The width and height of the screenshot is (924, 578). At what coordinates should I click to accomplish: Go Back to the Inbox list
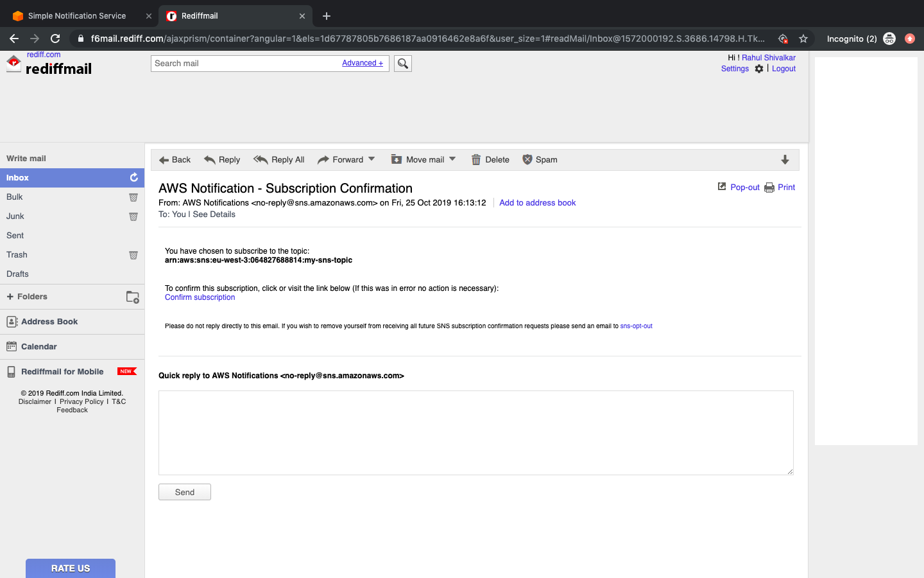point(174,159)
